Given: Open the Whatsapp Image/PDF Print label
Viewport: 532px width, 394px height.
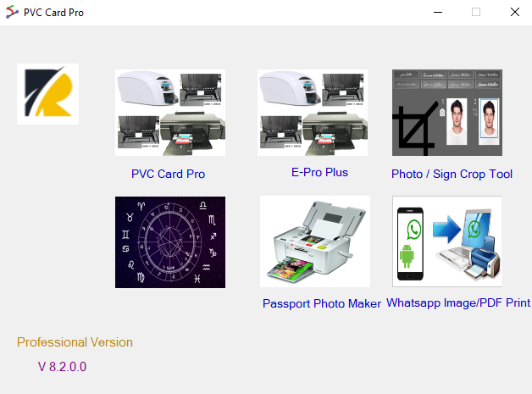Looking at the screenshot, I should 458,302.
